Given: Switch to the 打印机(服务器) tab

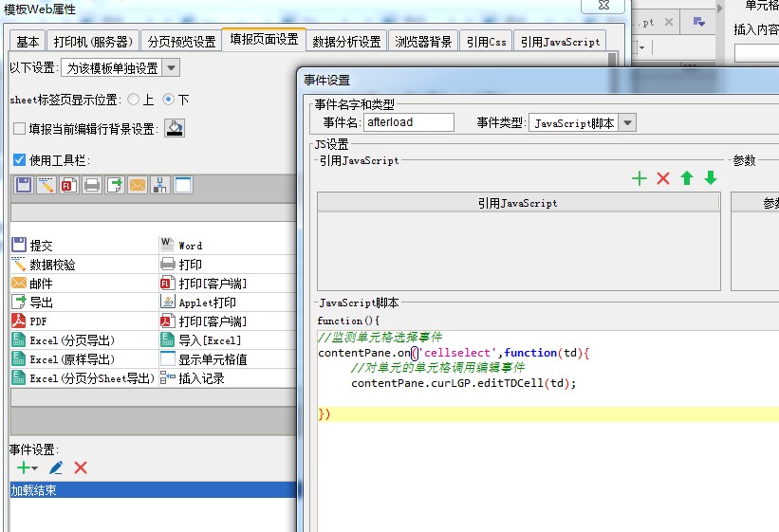Looking at the screenshot, I should (93, 42).
